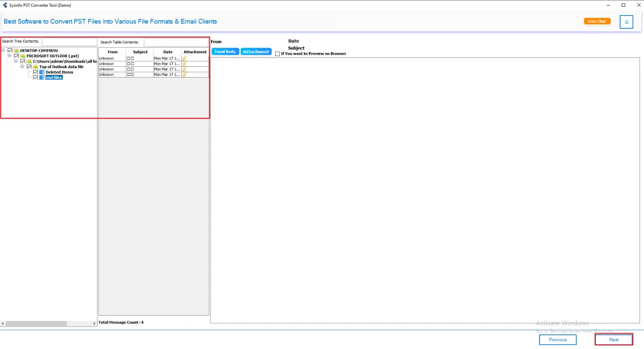Switch to the Attachment tab

tap(256, 51)
